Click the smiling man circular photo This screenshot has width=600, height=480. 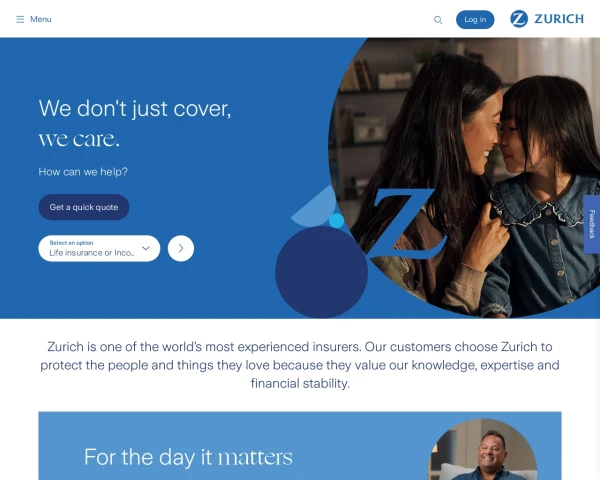(482, 449)
